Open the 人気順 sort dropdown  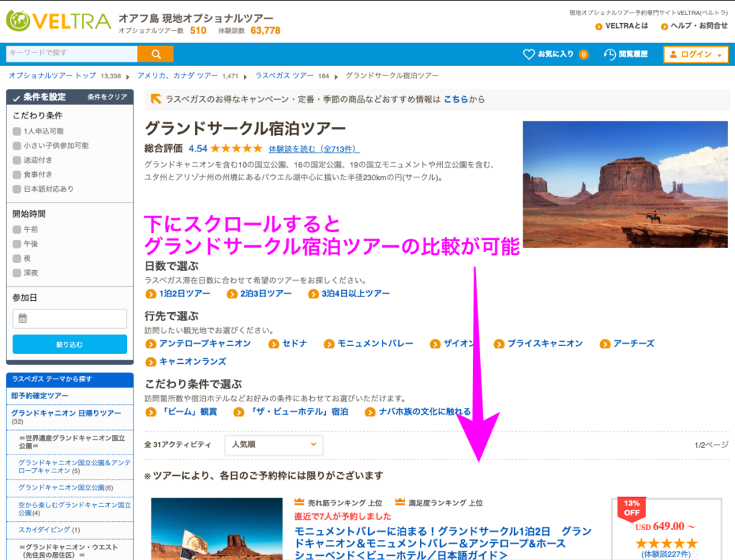pyautogui.click(x=273, y=444)
